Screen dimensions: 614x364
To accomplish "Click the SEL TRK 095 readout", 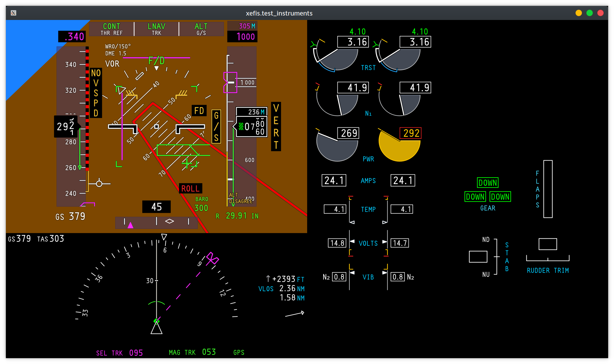I will [x=120, y=353].
